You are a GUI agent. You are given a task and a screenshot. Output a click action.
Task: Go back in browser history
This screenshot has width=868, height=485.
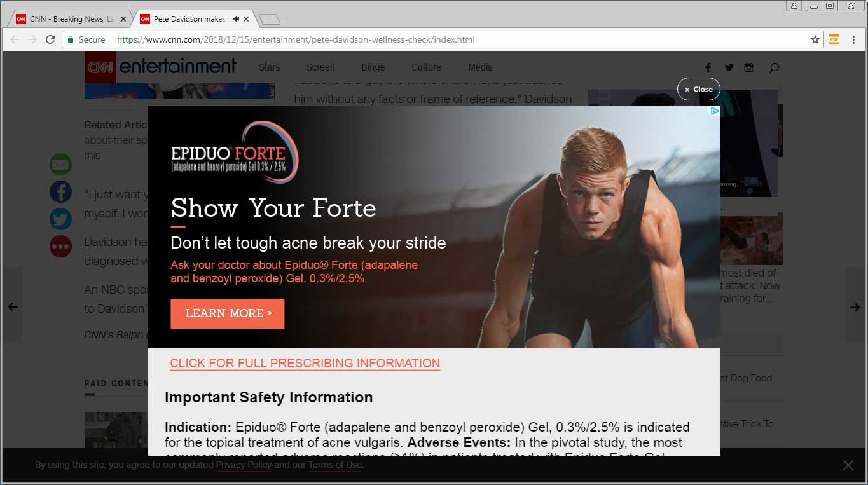coord(15,39)
